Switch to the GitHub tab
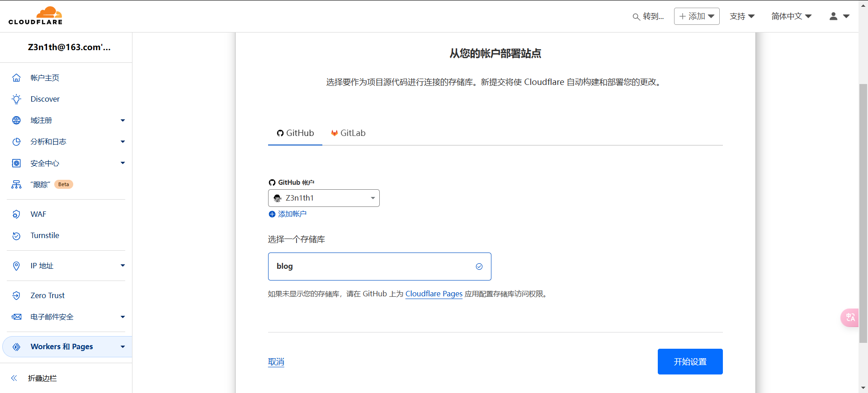868x393 pixels. [295, 133]
